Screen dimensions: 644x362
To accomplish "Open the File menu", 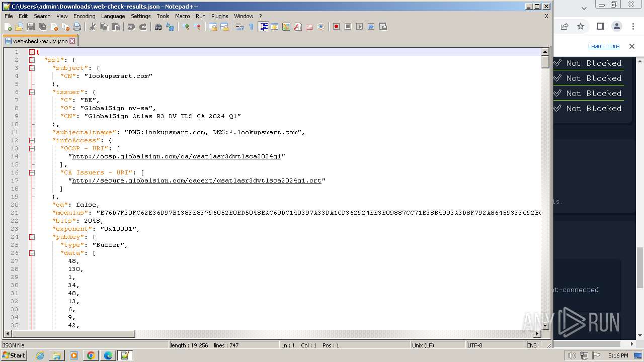I will (x=9, y=16).
